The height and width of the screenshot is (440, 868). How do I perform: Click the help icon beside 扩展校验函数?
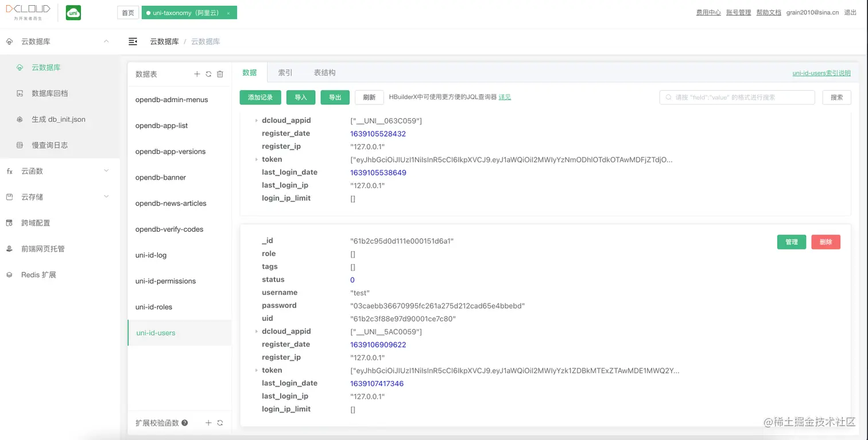[x=185, y=423]
